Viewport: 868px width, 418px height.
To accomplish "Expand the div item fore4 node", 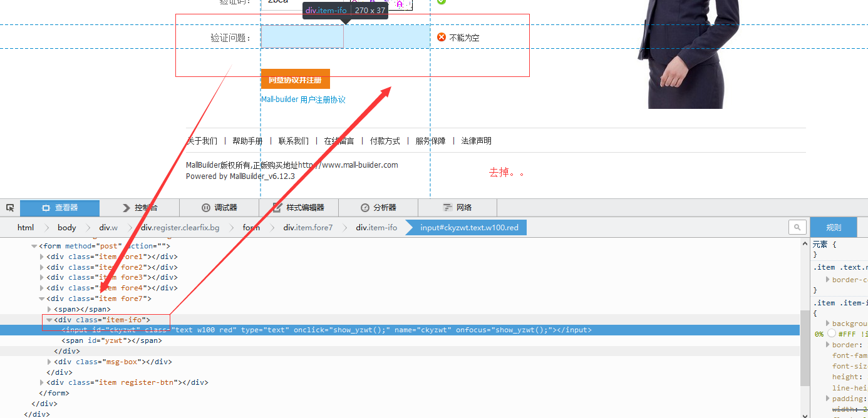I will click(x=42, y=288).
